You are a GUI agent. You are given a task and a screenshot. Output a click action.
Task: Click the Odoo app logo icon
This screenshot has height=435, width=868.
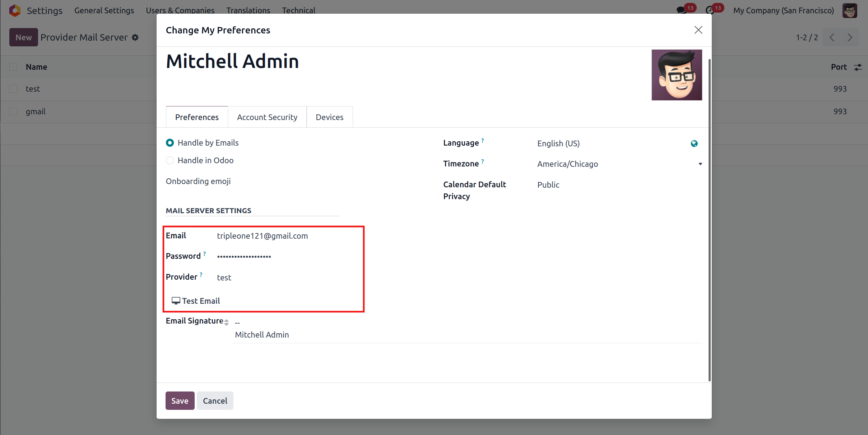tap(15, 10)
